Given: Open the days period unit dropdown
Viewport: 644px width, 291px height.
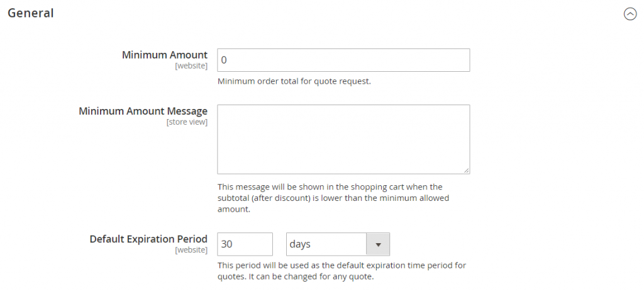Looking at the screenshot, I should [338, 244].
